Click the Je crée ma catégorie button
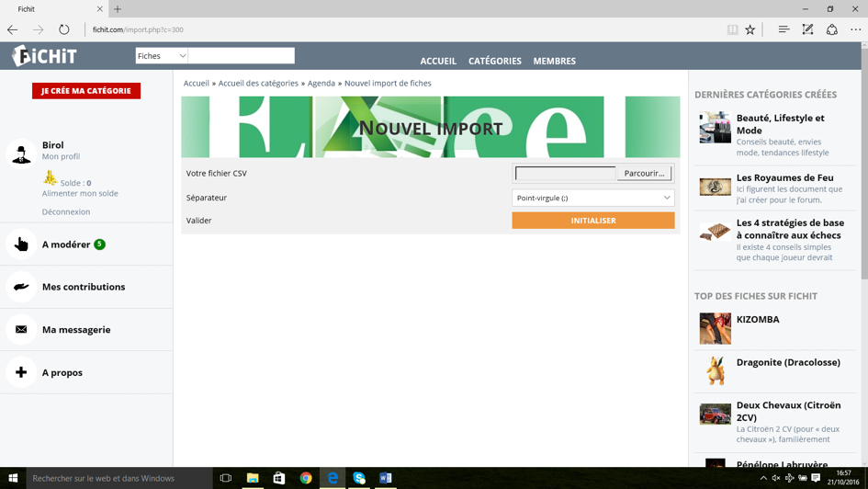This screenshot has width=868, height=489. 86,91
